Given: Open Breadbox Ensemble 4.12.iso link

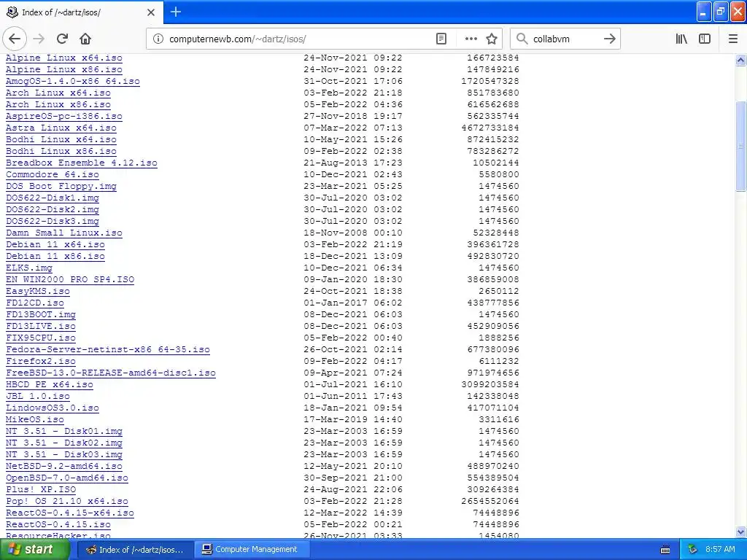Looking at the screenshot, I should 82,163.
